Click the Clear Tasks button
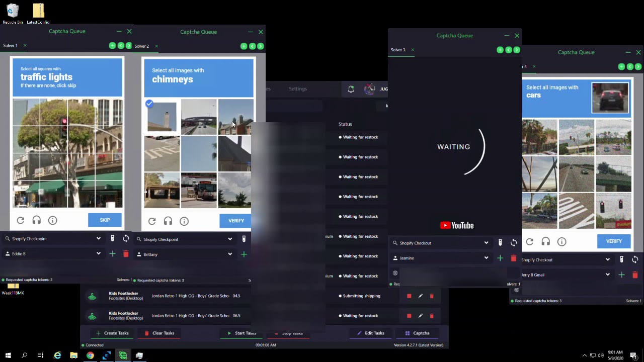 pos(159,333)
